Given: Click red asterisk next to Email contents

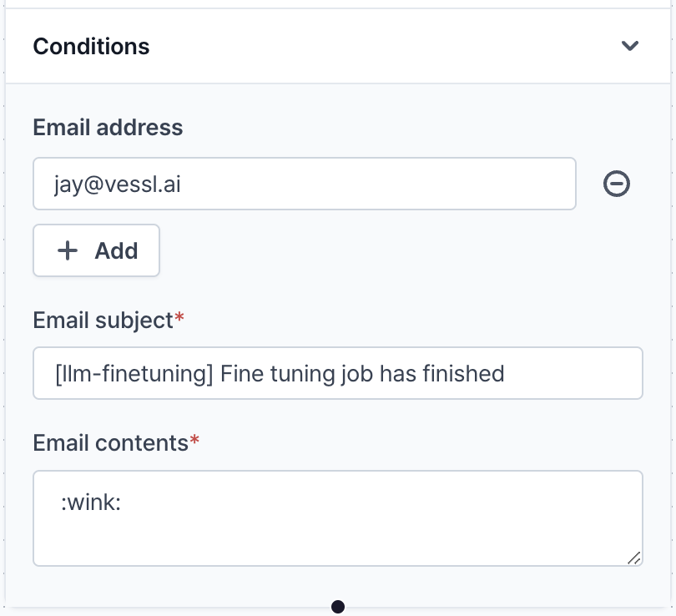Looking at the screenshot, I should (x=195, y=441).
